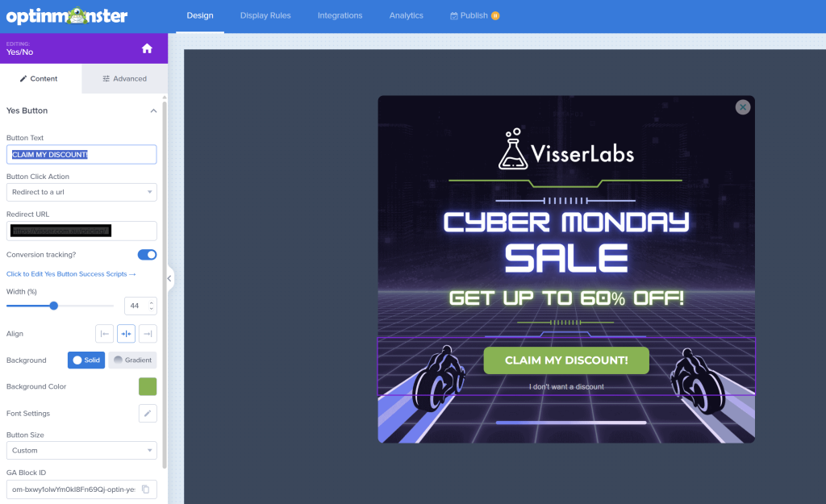
Task: Click the CLAIM MY DISCOUNT! button in the preview
Action: pyautogui.click(x=566, y=360)
